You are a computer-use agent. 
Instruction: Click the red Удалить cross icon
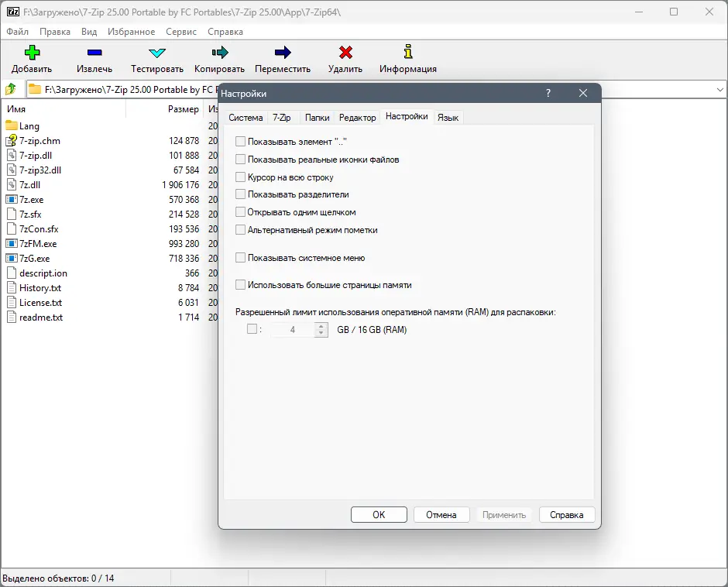click(x=345, y=53)
